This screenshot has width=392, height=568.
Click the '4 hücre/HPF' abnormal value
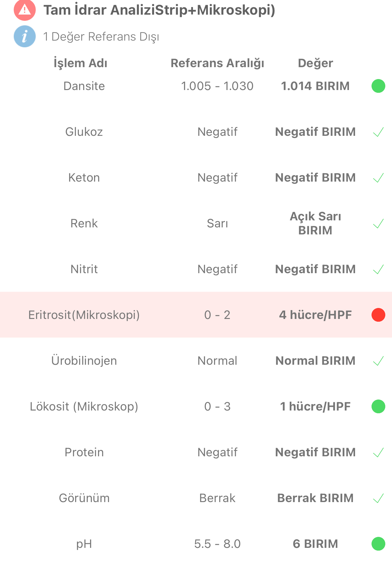(x=315, y=315)
